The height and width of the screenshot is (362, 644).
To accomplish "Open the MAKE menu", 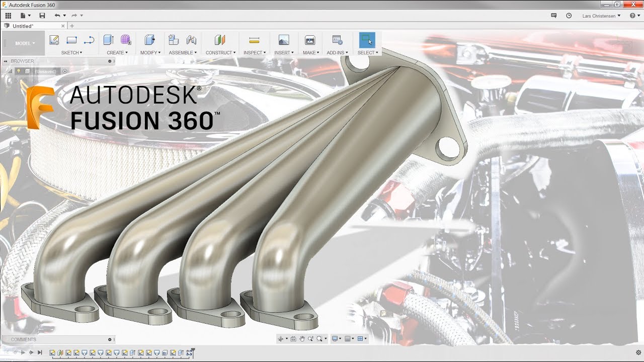I will (311, 52).
